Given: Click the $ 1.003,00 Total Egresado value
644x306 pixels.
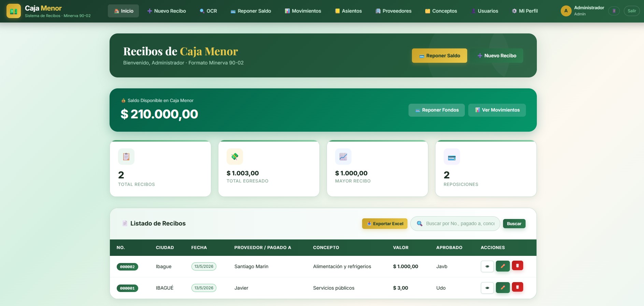Looking at the screenshot, I should coord(243,173).
